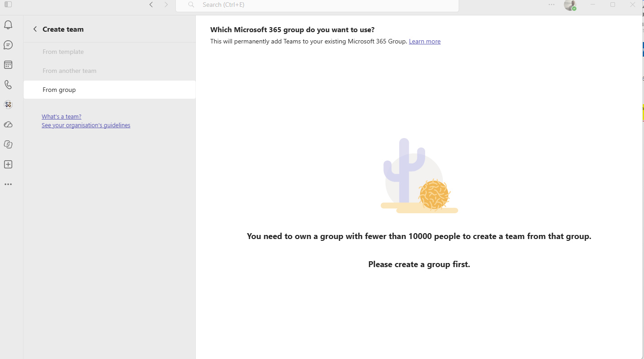Screen dimensions: 644x359
Task: Select the From group option
Action: pos(110,90)
